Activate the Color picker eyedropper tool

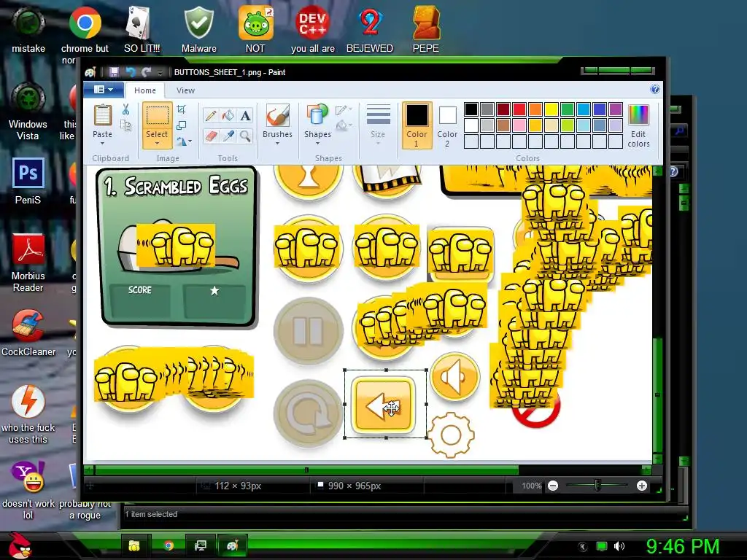[228, 136]
